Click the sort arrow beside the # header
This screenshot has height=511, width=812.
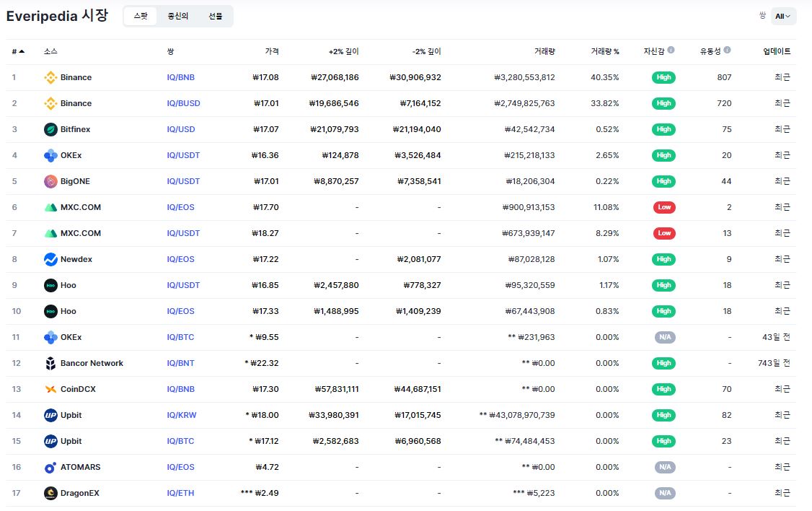[22, 51]
